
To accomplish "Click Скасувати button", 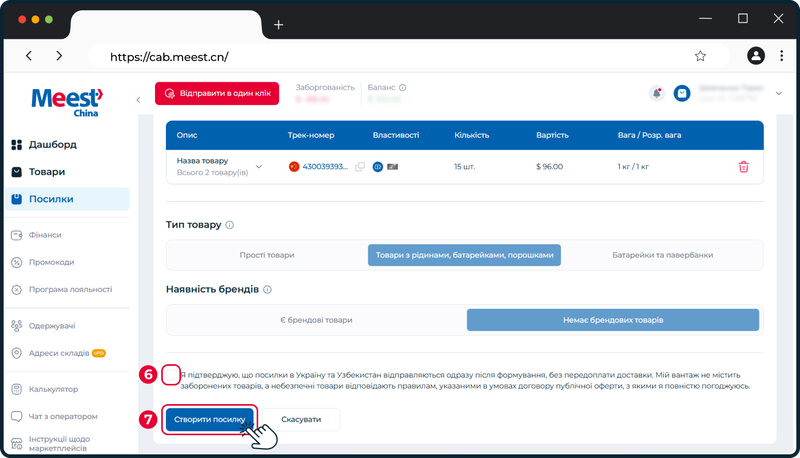I will [301, 419].
